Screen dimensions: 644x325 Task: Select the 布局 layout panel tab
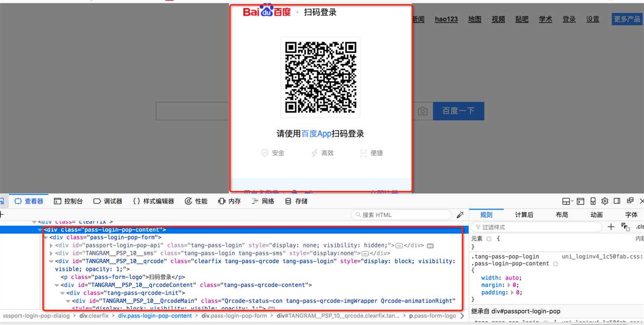tap(562, 215)
